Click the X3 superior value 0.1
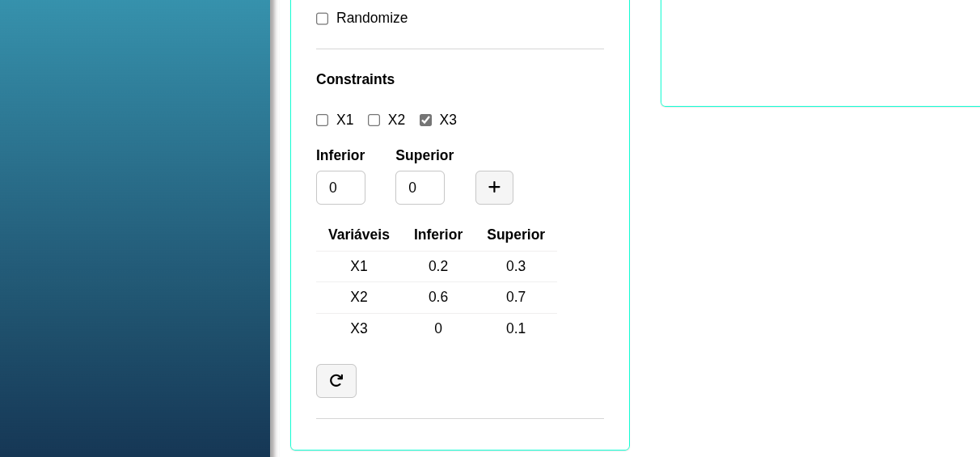Screen dimensions: 980x457 [x=516, y=328]
